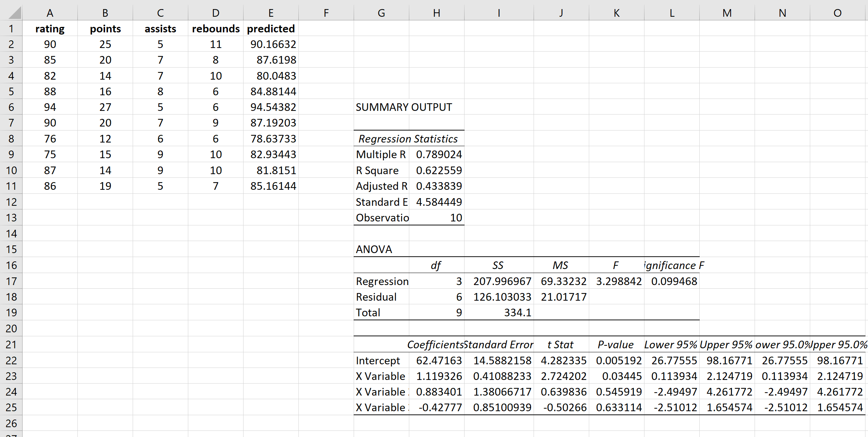Click the assists header cell

(160, 28)
